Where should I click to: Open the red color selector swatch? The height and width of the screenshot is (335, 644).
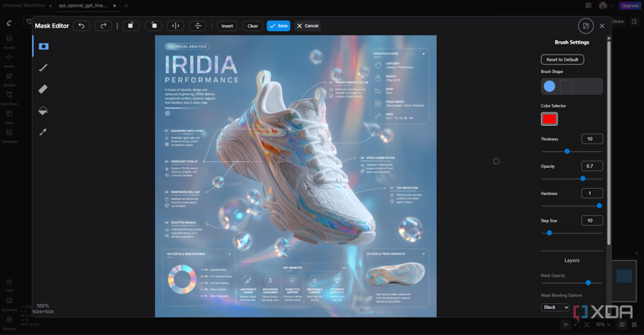549,119
